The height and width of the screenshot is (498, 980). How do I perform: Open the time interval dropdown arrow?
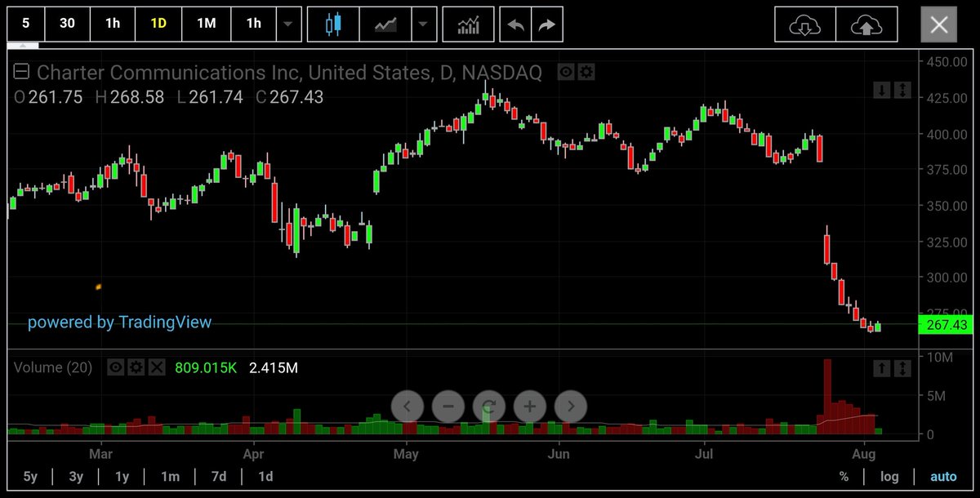coord(287,24)
